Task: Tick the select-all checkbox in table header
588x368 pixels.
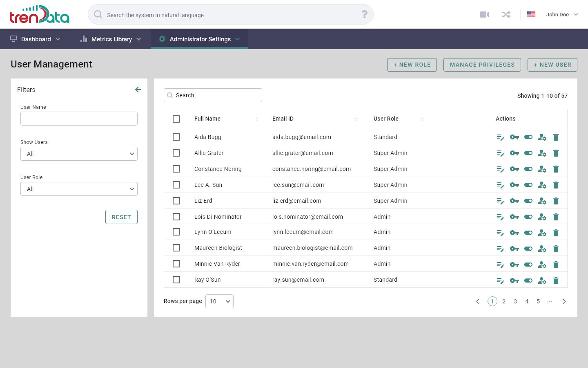Action: [176, 119]
